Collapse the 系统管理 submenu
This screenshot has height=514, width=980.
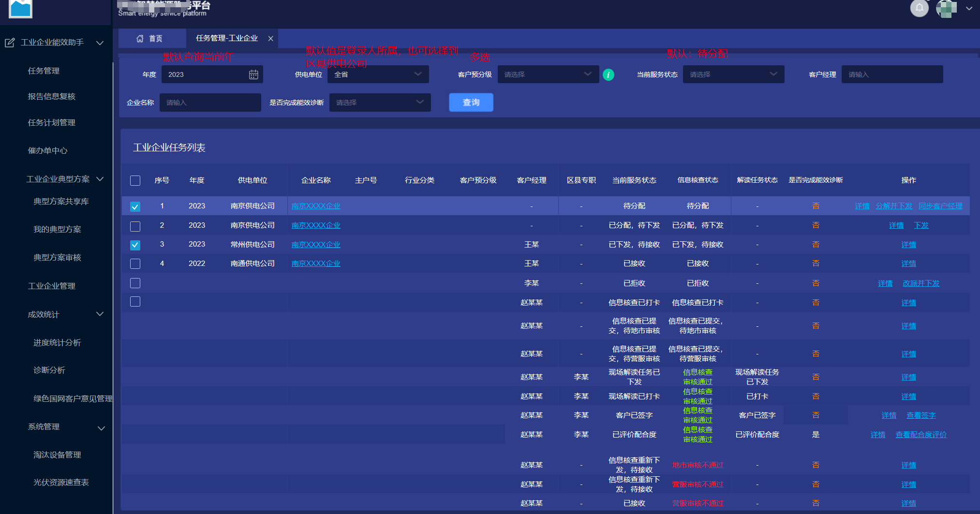pyautogui.click(x=101, y=428)
